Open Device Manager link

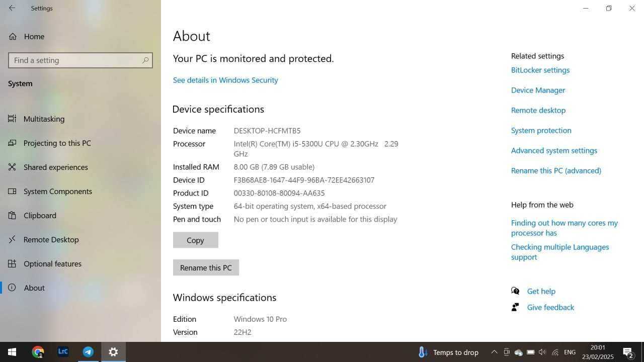point(538,90)
